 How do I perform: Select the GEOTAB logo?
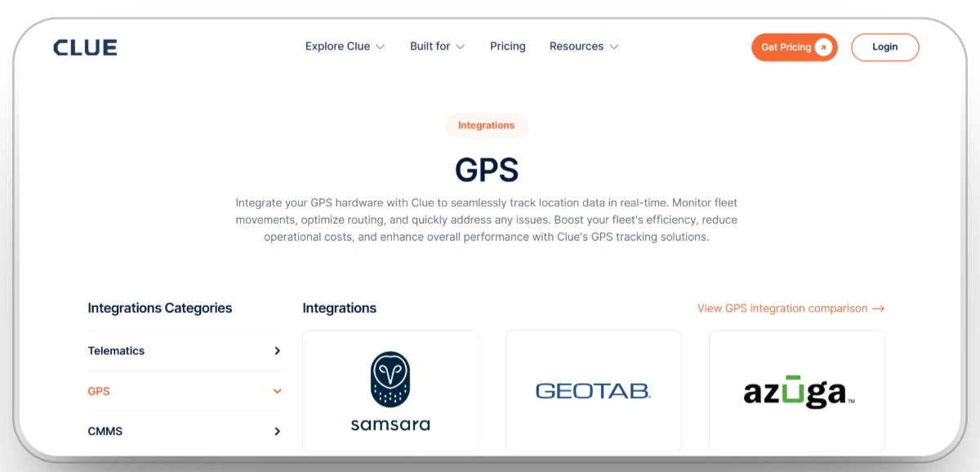[x=593, y=390]
